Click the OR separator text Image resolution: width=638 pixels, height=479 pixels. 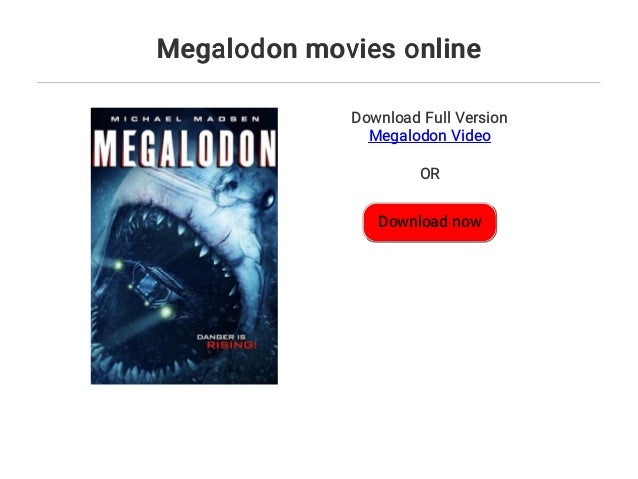point(430,174)
